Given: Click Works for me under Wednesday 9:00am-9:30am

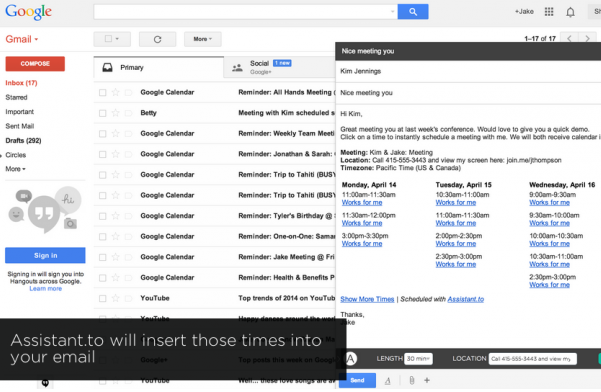Looking at the screenshot, I should pyautogui.click(x=549, y=203).
